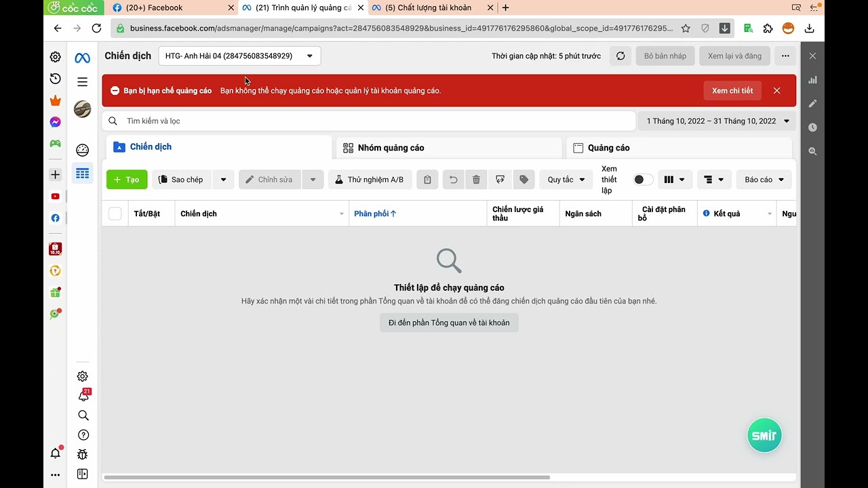
Task: Click the horizontal scrollbar at table bottom
Action: 327,477
